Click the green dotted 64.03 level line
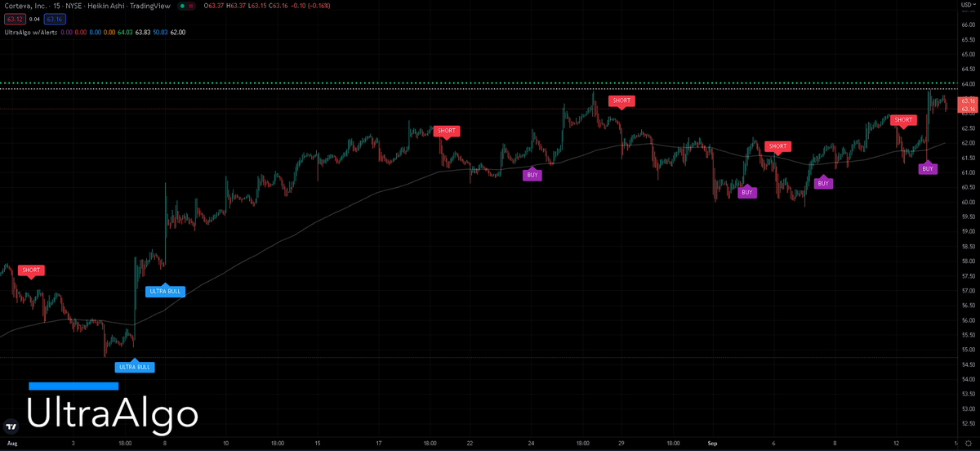 pos(478,83)
